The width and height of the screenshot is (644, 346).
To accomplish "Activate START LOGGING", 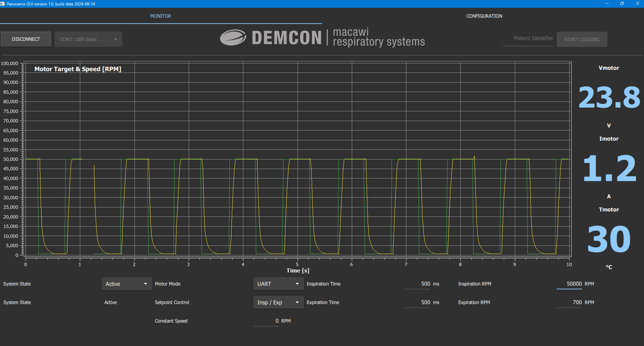I will 582,39.
